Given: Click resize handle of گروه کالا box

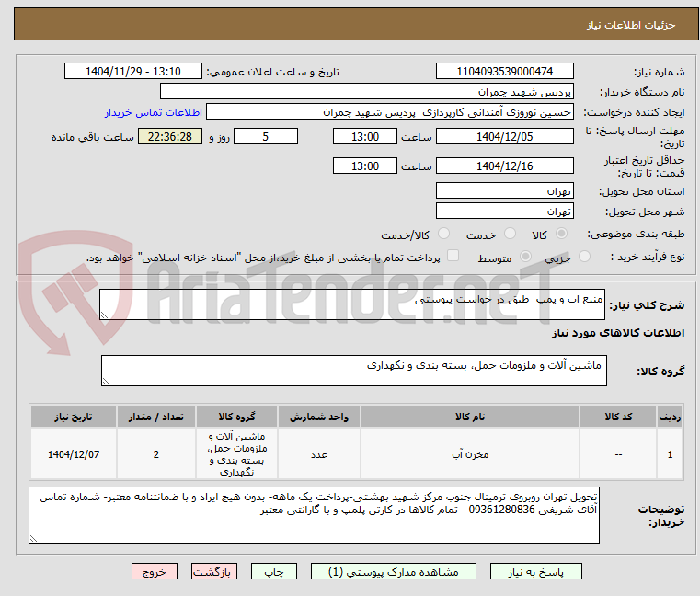Looking at the screenshot, I should pos(107,382).
